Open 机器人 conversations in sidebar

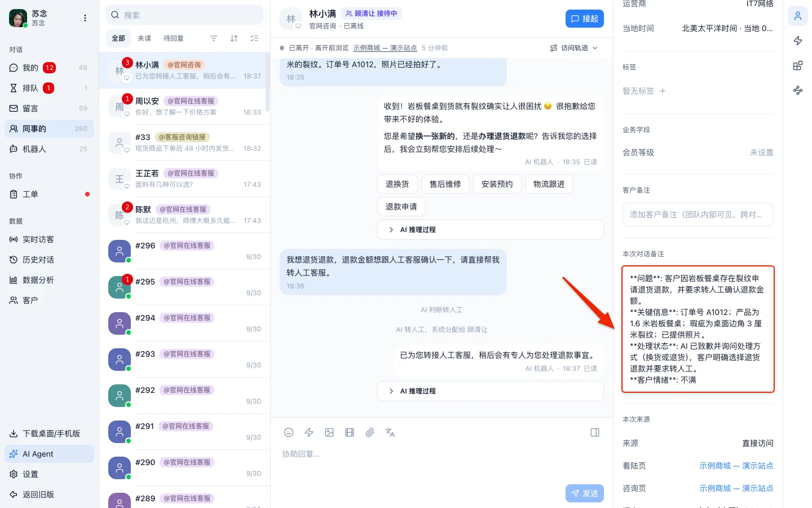pyautogui.click(x=49, y=149)
